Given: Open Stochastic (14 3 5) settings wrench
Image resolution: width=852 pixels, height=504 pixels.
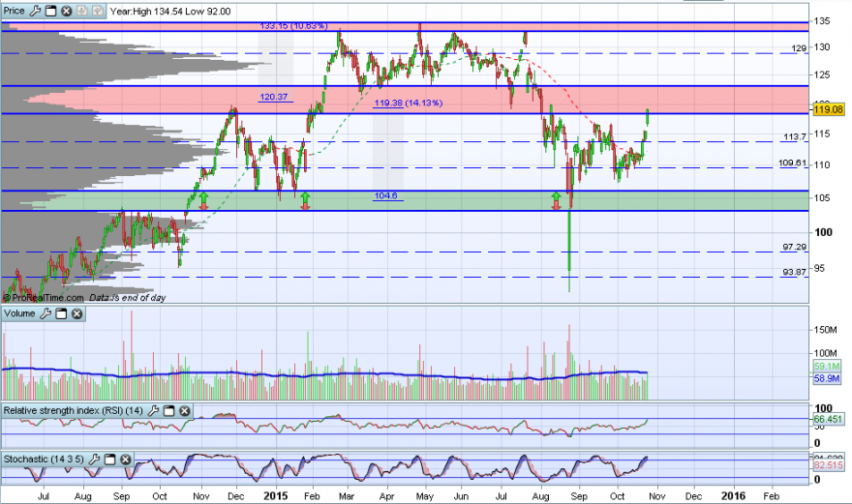Looking at the screenshot, I should pos(94,460).
